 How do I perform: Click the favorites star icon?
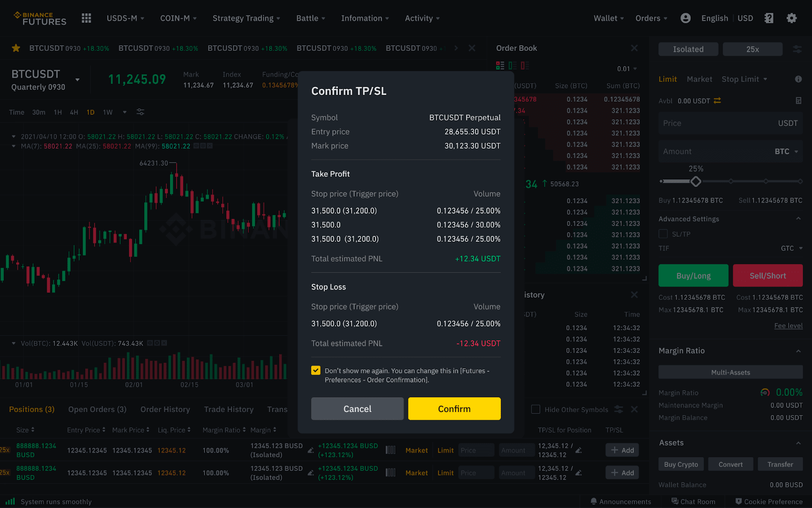16,48
